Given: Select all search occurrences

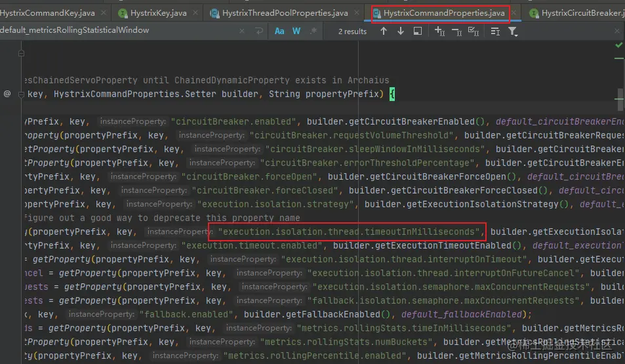Looking at the screenshot, I should (x=474, y=31).
